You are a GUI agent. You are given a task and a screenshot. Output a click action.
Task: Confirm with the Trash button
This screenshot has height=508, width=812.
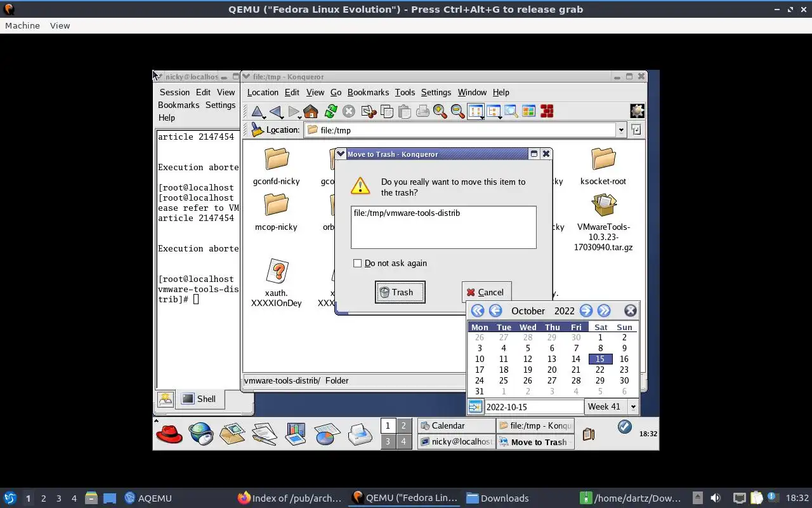(400, 292)
